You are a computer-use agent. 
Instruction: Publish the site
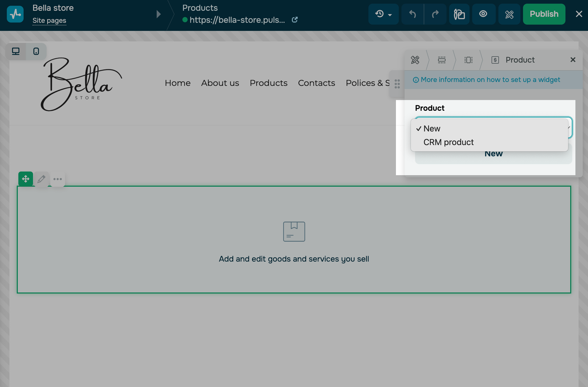(x=544, y=14)
